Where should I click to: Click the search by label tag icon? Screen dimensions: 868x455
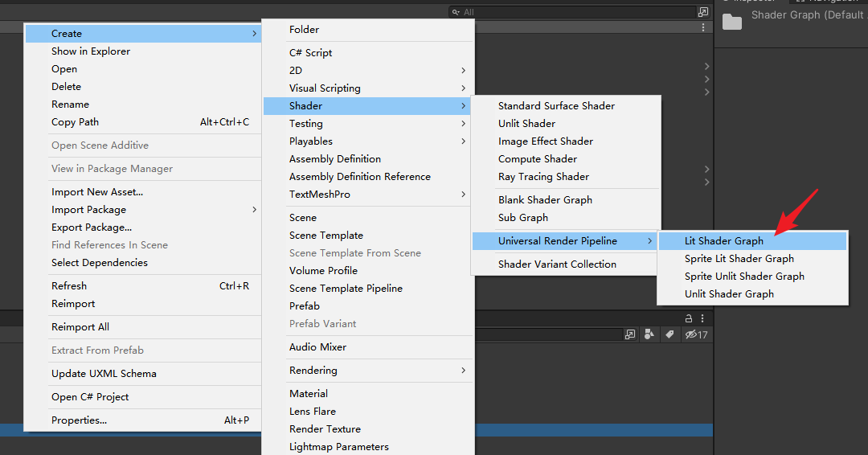click(x=669, y=334)
